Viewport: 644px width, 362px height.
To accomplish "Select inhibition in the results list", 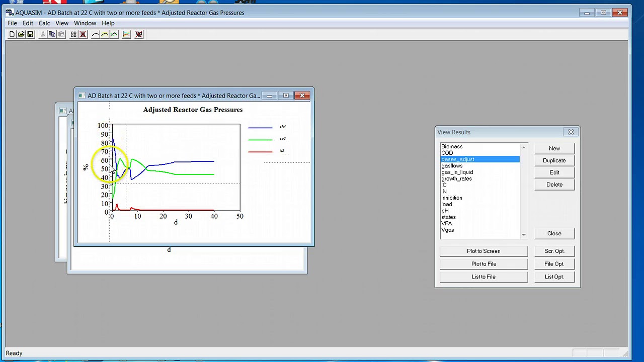I will [x=480, y=198].
